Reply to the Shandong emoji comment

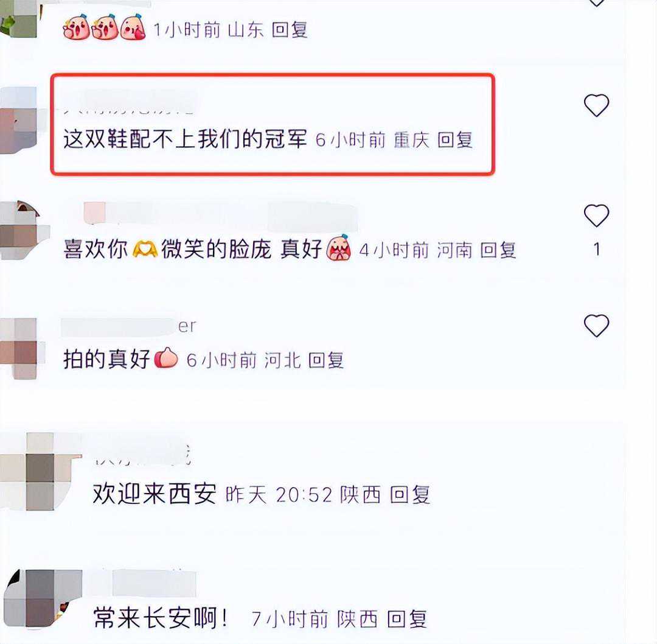[290, 29]
